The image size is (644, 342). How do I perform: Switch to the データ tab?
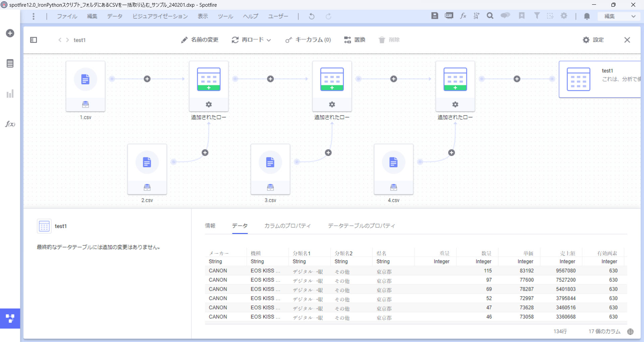[240, 226]
